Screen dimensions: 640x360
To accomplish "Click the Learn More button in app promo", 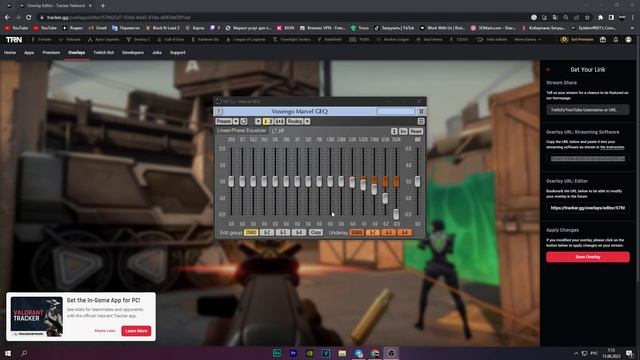I will [x=136, y=331].
